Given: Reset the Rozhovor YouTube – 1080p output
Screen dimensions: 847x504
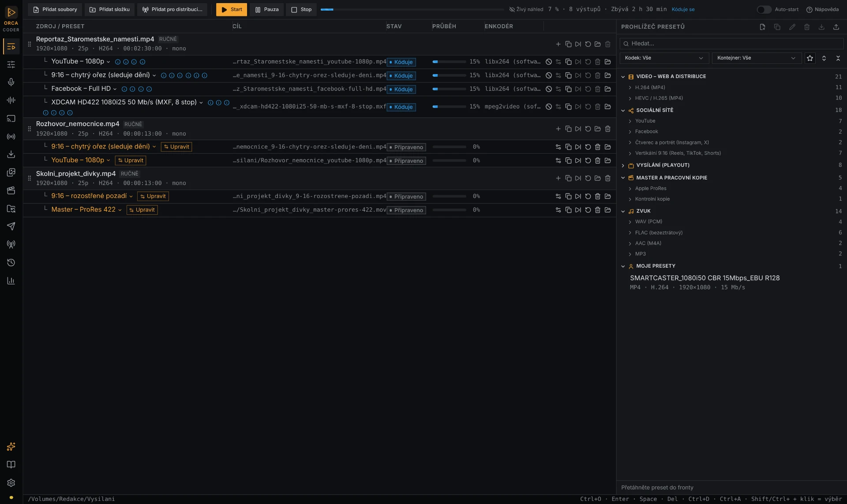Looking at the screenshot, I should coord(588,161).
